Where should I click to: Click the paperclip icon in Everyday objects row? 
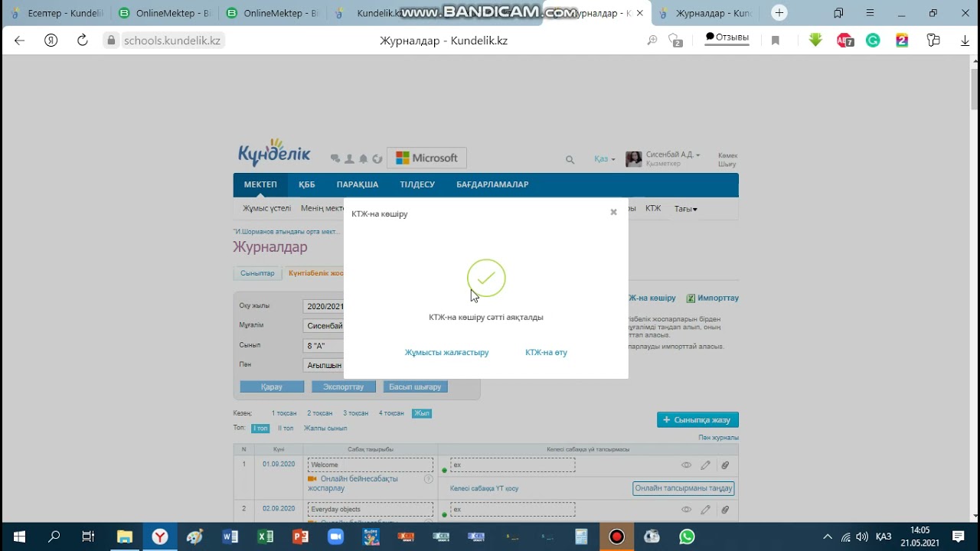(x=725, y=510)
